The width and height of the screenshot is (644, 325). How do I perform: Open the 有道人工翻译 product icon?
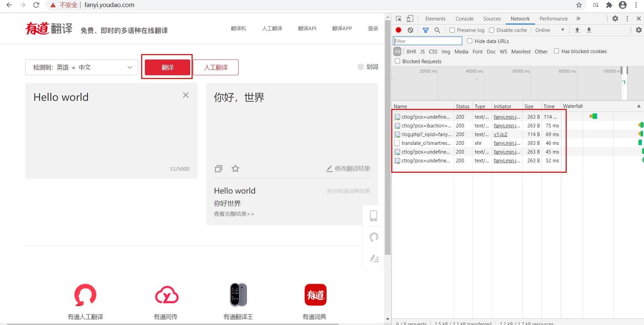tap(85, 295)
